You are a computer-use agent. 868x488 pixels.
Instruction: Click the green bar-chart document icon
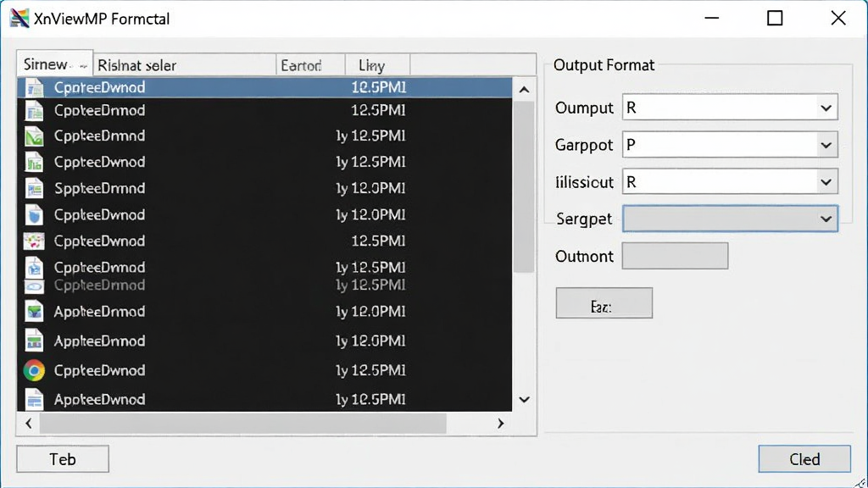(x=34, y=162)
